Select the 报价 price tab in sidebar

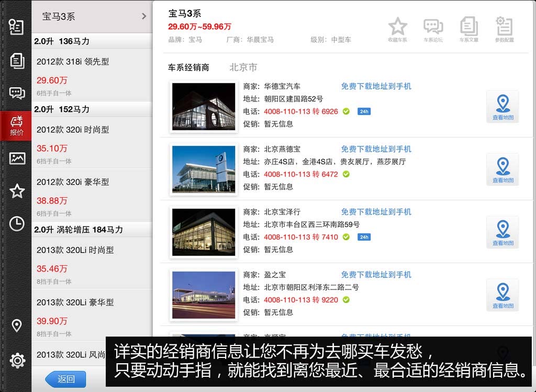pyautogui.click(x=16, y=126)
